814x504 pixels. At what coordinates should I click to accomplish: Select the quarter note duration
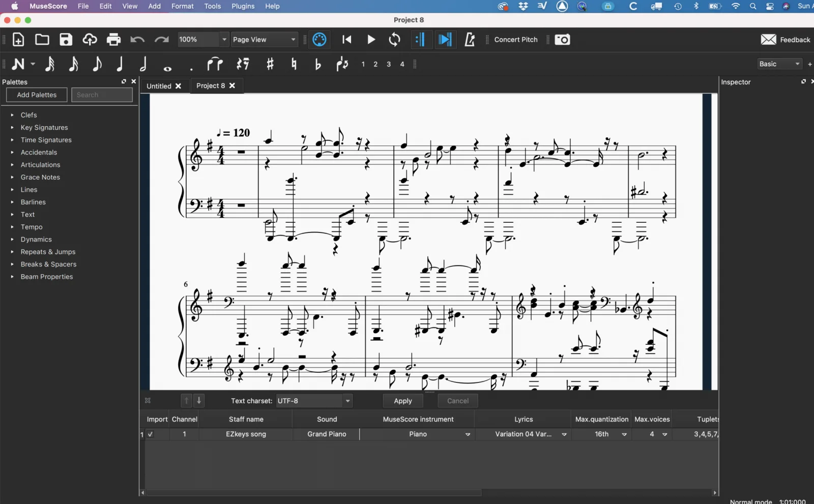coord(120,64)
